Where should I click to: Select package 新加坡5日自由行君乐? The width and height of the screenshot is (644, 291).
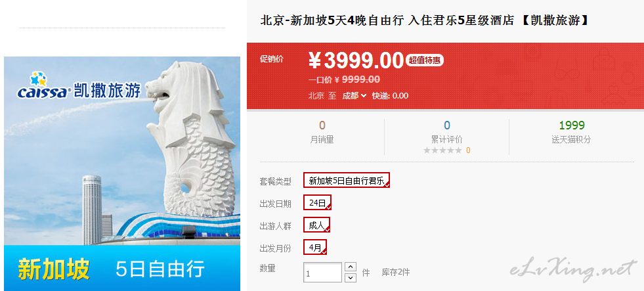(x=347, y=181)
